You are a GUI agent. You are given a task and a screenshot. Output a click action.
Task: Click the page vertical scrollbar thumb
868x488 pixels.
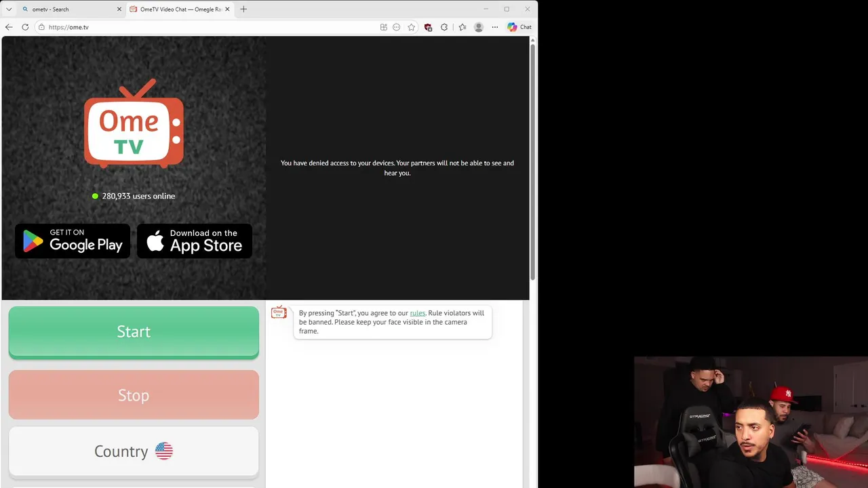click(533, 163)
